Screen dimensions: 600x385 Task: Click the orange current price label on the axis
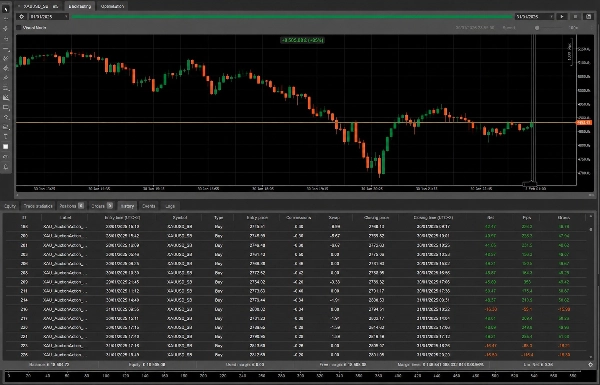tap(584, 122)
